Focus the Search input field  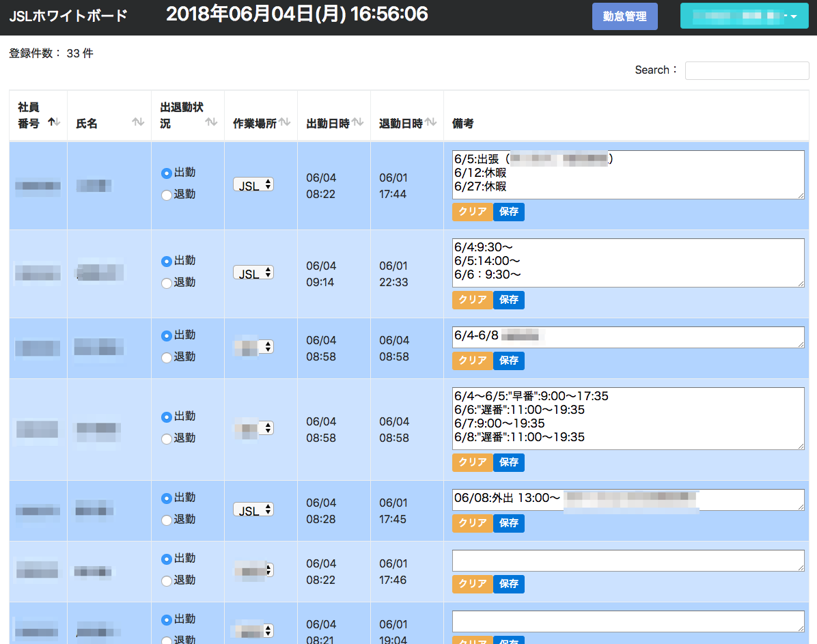click(x=747, y=70)
